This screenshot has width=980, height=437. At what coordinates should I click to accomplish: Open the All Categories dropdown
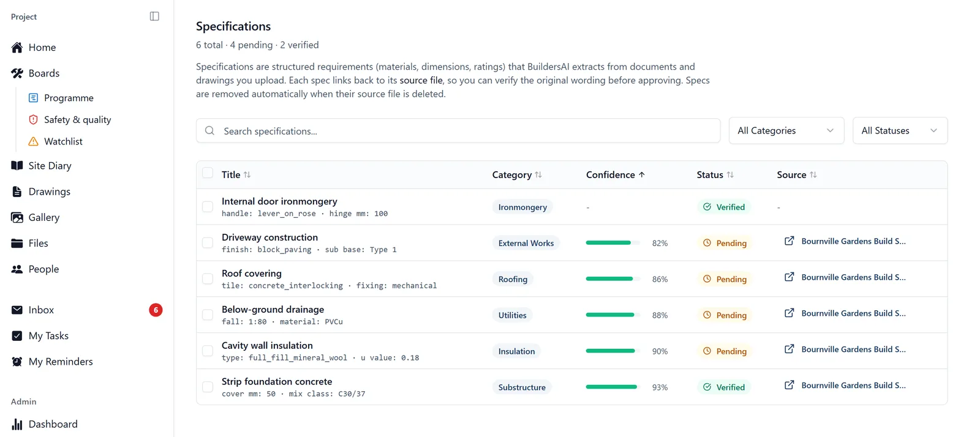point(786,130)
